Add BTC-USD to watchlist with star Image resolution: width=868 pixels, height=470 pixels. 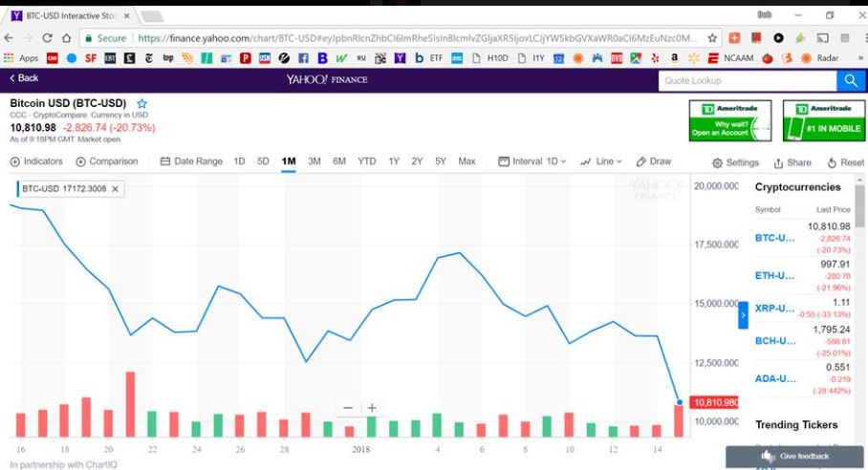[142, 103]
